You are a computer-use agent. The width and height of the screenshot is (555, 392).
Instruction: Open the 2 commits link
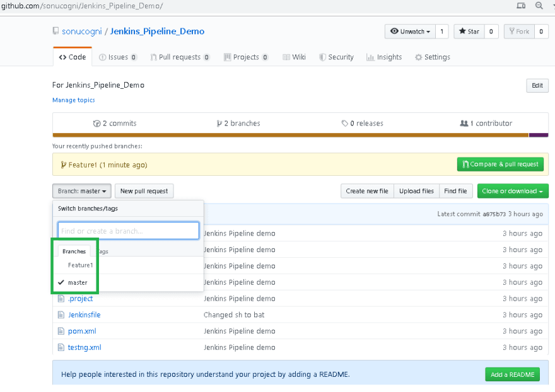(x=115, y=124)
